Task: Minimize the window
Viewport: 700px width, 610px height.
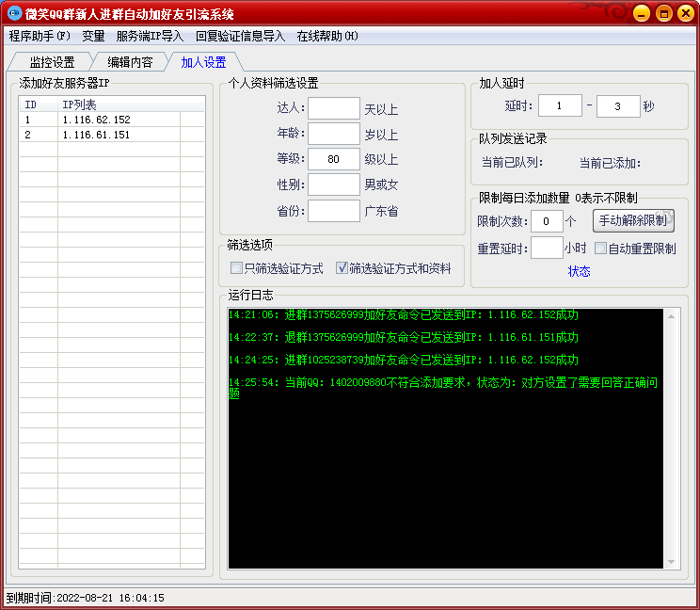Action: pyautogui.click(x=642, y=13)
